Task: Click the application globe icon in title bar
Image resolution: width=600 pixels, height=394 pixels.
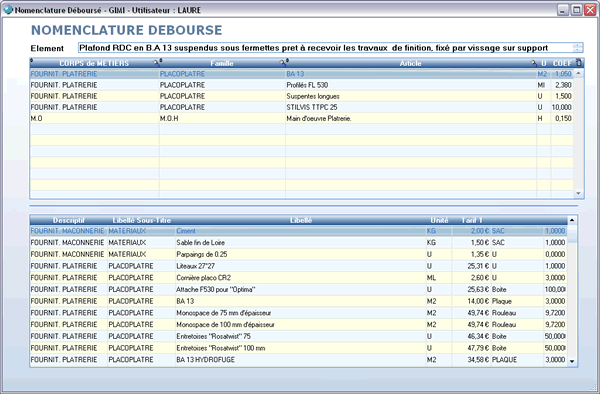Action: click(8, 10)
